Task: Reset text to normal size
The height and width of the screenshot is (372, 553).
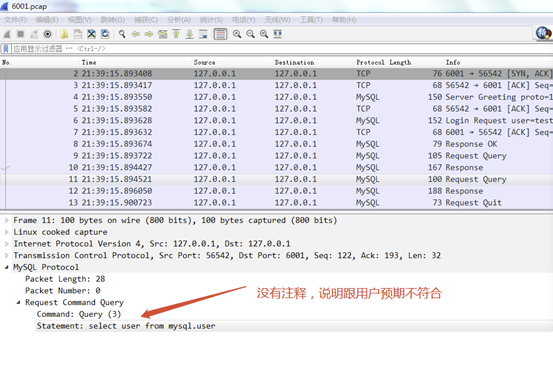Action: pos(264,34)
